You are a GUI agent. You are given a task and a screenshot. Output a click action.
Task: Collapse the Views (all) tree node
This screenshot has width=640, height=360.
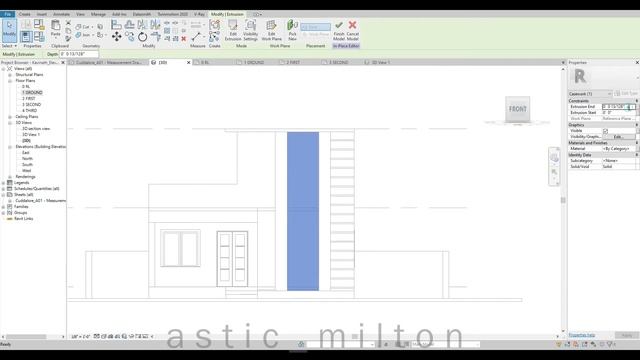pos(4,69)
